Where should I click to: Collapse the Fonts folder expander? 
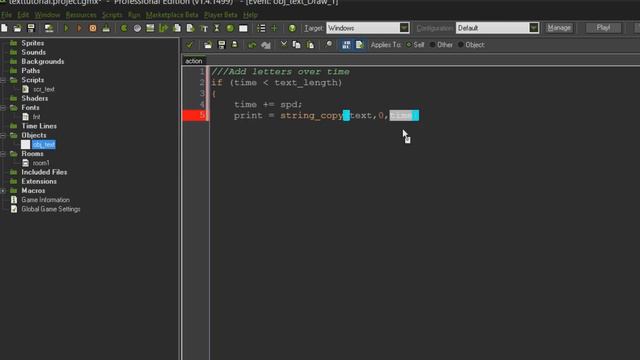3,108
